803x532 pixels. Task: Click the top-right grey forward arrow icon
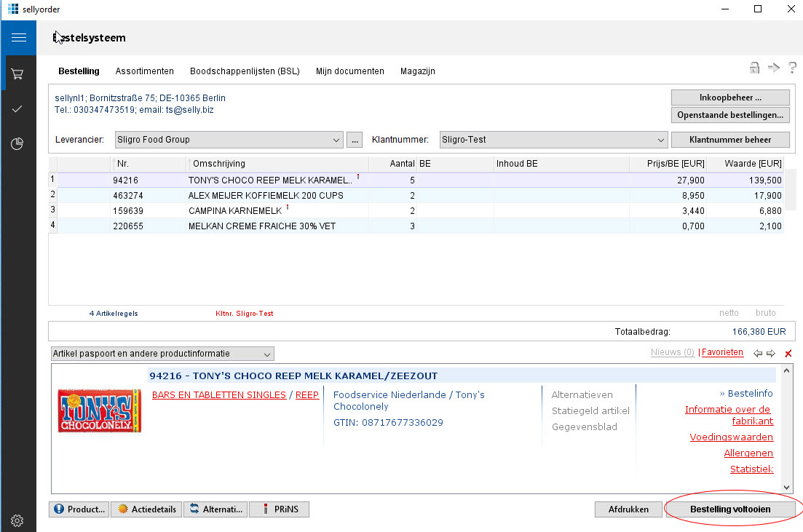point(773,68)
